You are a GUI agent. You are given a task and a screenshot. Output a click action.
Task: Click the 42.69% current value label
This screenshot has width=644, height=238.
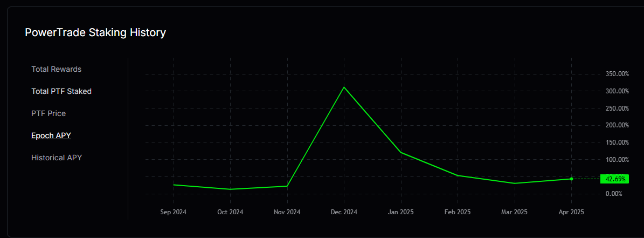coord(614,179)
